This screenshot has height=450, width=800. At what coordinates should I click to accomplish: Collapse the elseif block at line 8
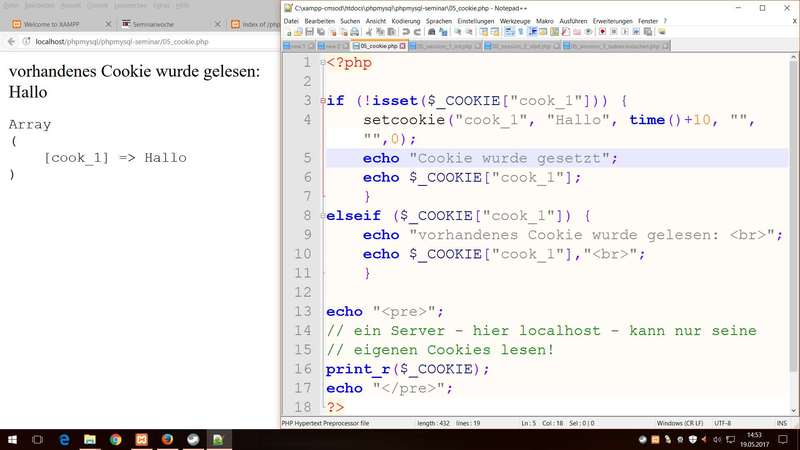coord(322,215)
